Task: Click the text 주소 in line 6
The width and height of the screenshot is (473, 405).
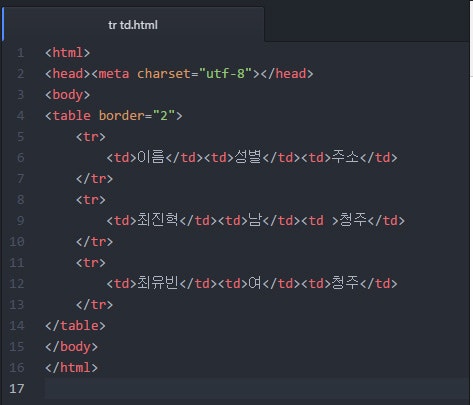Action: (345, 157)
